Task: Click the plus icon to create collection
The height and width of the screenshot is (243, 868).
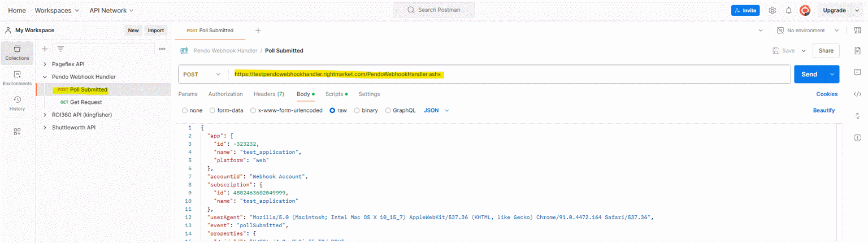Action: pyautogui.click(x=45, y=49)
